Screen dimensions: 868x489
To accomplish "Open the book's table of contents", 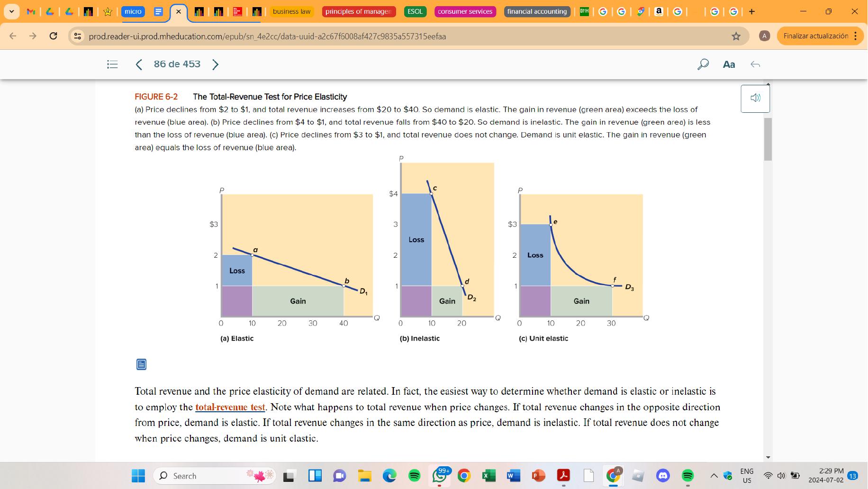I will click(x=112, y=64).
